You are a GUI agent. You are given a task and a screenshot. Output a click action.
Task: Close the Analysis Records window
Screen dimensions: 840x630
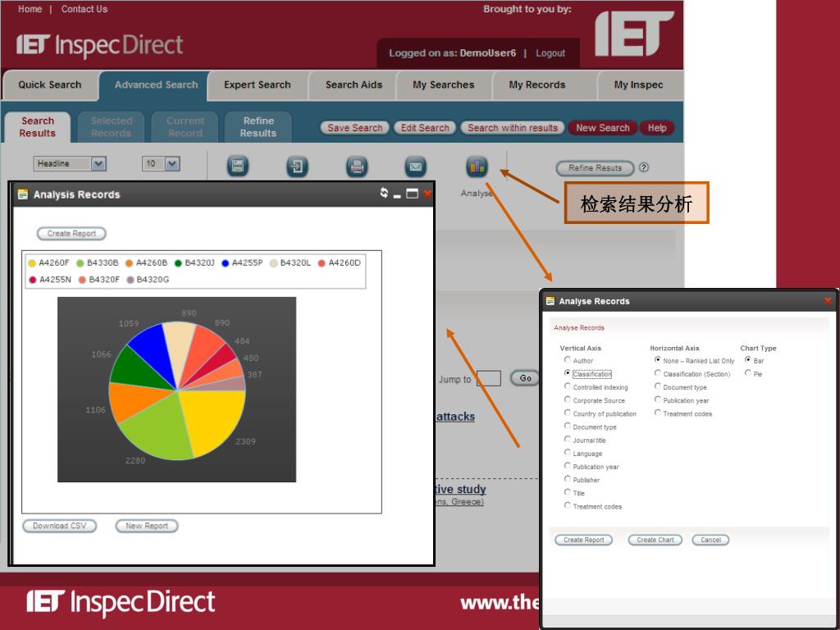click(x=427, y=194)
